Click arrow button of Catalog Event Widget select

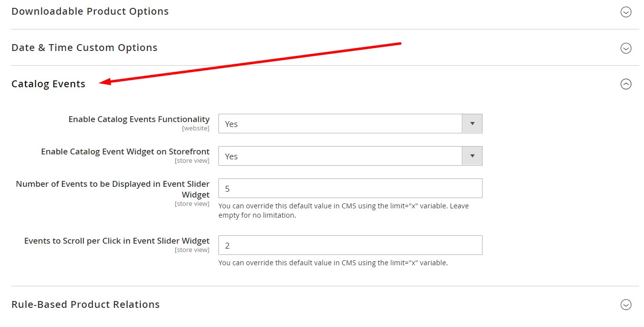[x=472, y=156]
